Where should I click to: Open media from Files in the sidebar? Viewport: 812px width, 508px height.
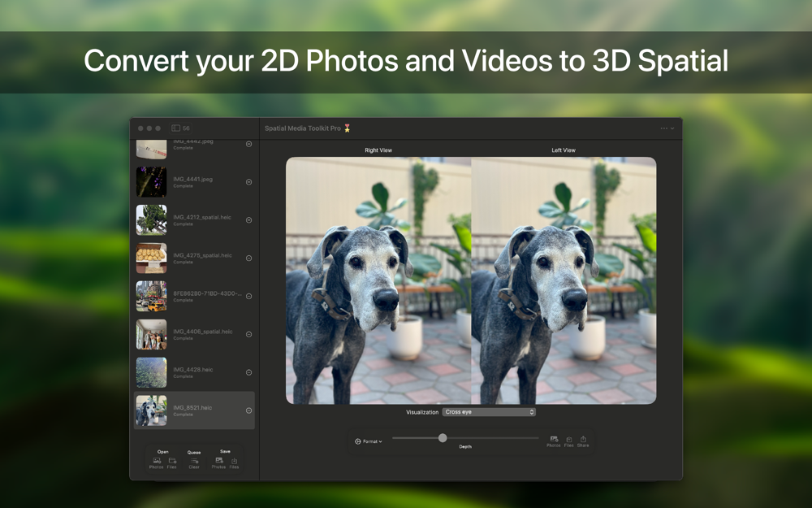click(x=172, y=463)
